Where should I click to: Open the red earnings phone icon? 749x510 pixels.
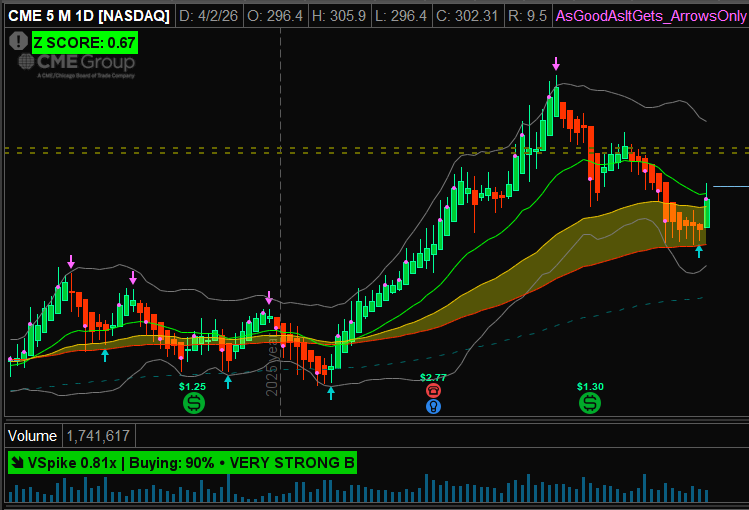pos(433,390)
